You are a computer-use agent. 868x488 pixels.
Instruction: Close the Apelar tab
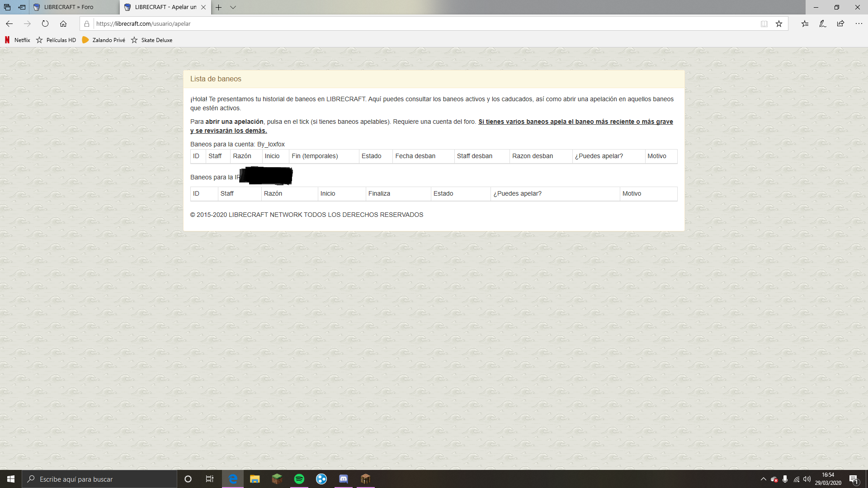pos(203,7)
